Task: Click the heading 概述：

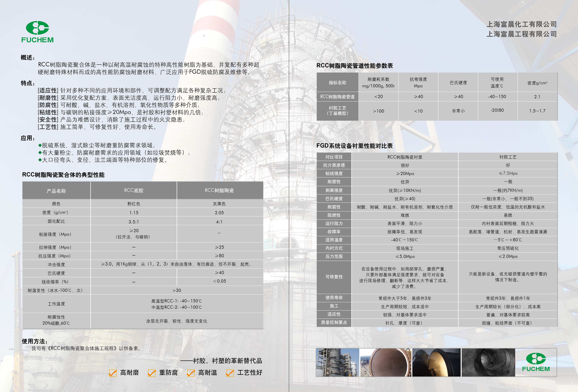Action: tap(28, 57)
